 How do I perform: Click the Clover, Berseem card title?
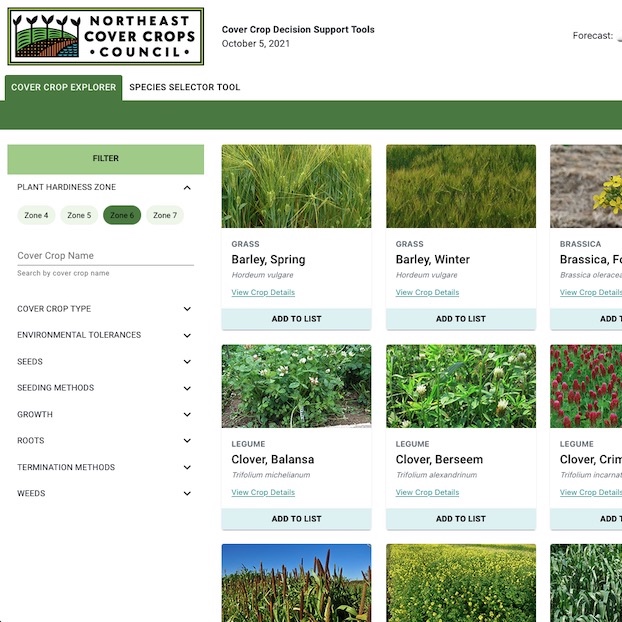(439, 459)
